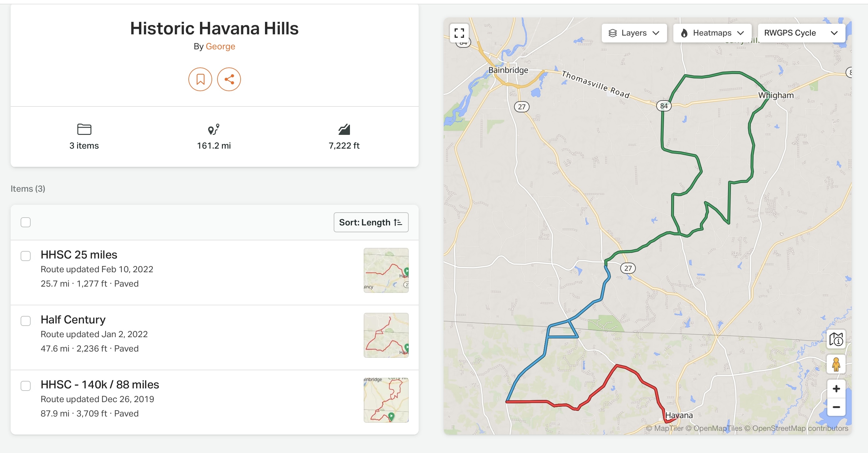Change the Sort: Length order

[x=371, y=222]
